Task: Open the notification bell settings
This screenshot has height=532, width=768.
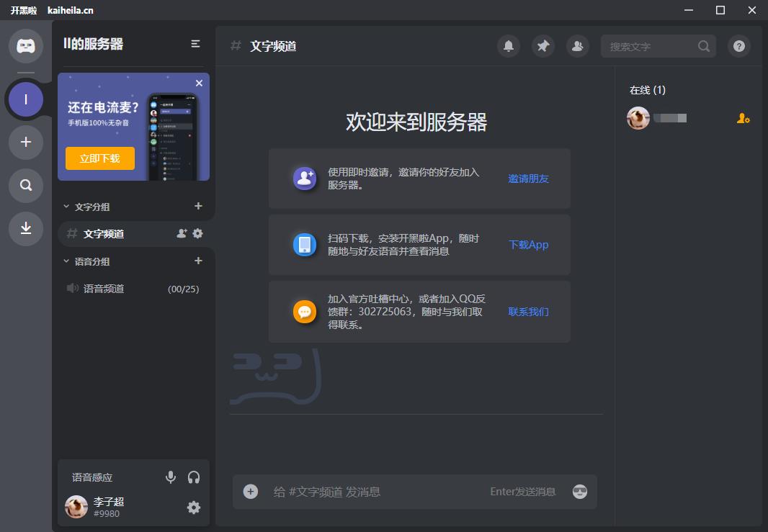Action: point(509,46)
